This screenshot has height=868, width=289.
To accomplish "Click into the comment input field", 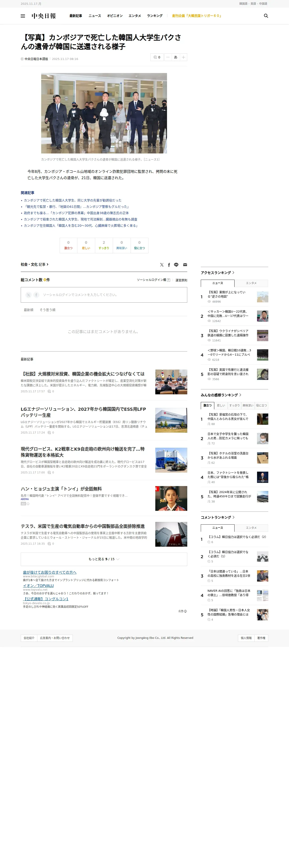I will pos(104,295).
